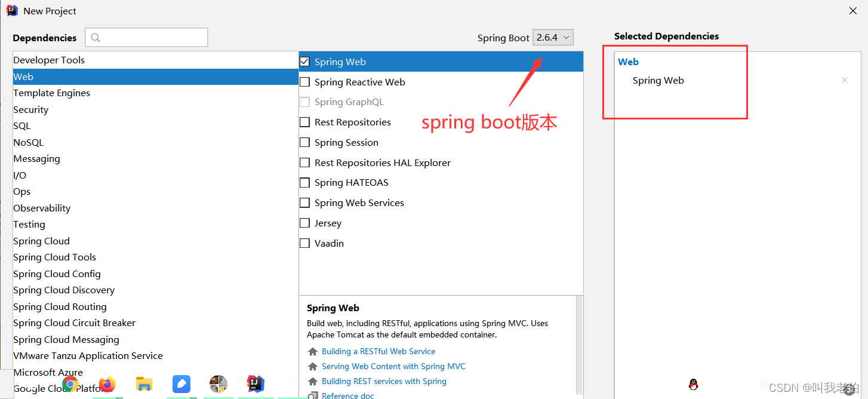Click home icon beside Building a RESTful Web Service
Image resolution: width=868 pixels, height=399 pixels.
[312, 352]
